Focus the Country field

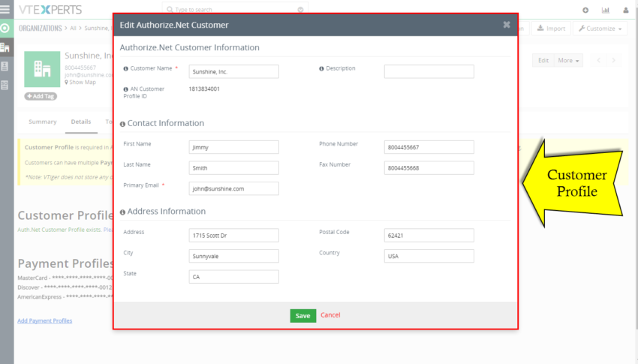tap(429, 256)
